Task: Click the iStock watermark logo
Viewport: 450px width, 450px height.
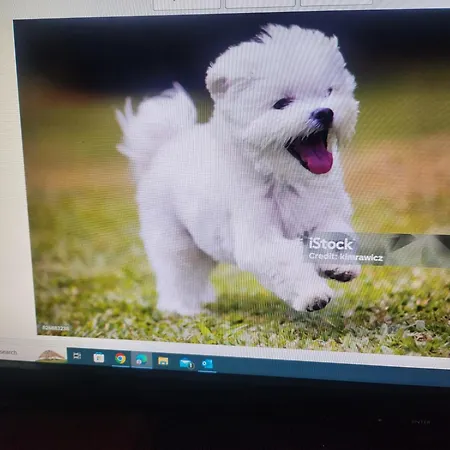Action: pyautogui.click(x=330, y=244)
